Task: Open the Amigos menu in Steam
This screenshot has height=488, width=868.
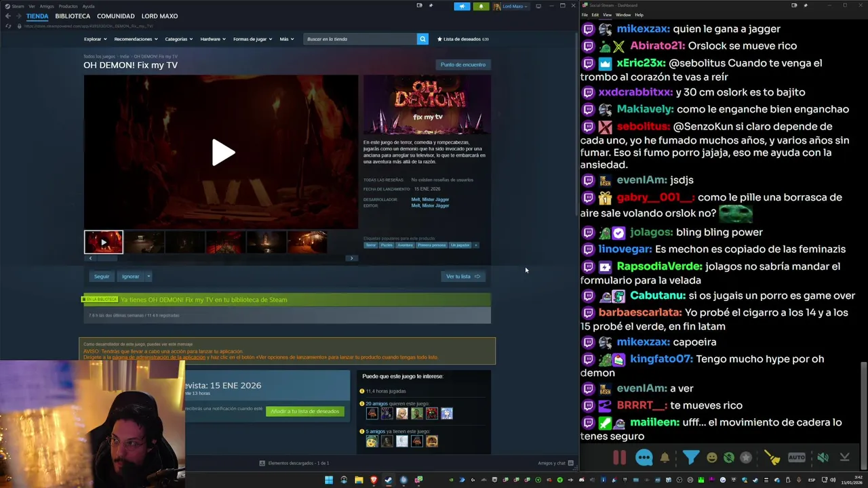Action: [x=47, y=6]
